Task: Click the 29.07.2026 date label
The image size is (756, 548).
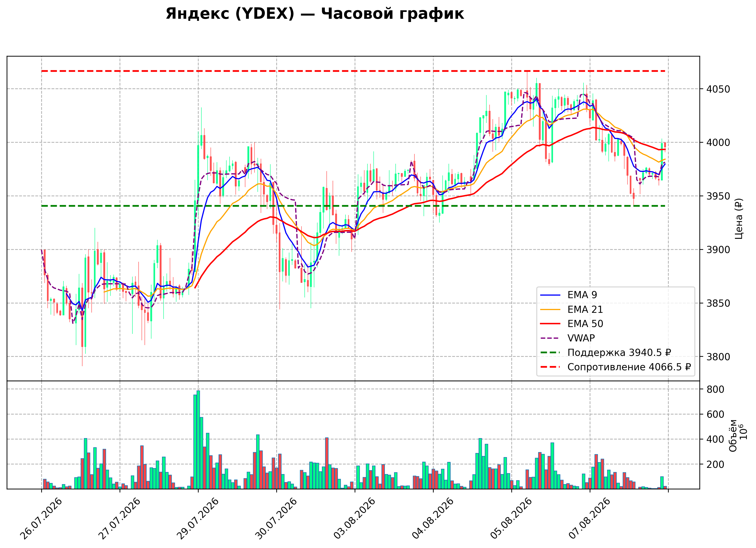Action: pyautogui.click(x=198, y=519)
